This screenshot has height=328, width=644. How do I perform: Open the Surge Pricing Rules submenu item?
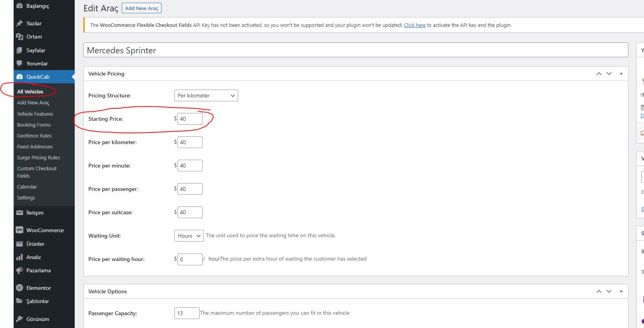(x=39, y=157)
